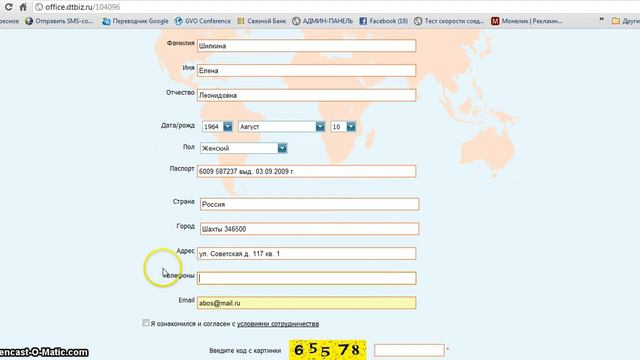Open the Монелик bookmark

point(527,21)
